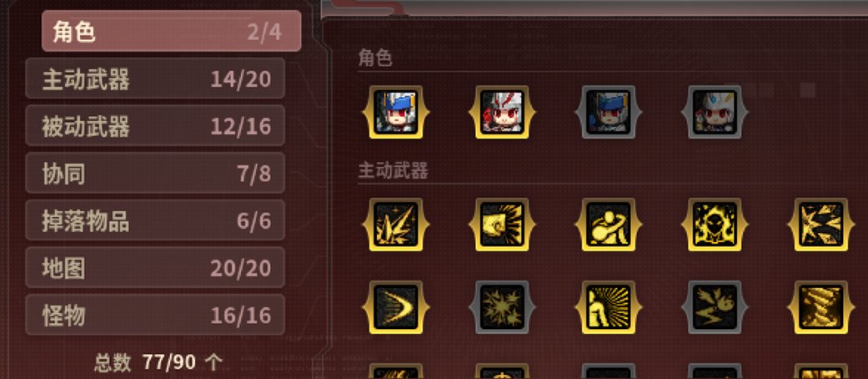Select the flaming skull face weapon icon
The height and width of the screenshot is (379, 868).
point(715,225)
